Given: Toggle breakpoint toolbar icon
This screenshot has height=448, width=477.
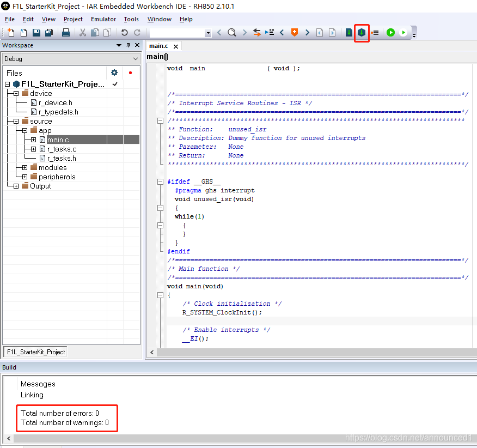Looking at the screenshot, I should coord(375,33).
